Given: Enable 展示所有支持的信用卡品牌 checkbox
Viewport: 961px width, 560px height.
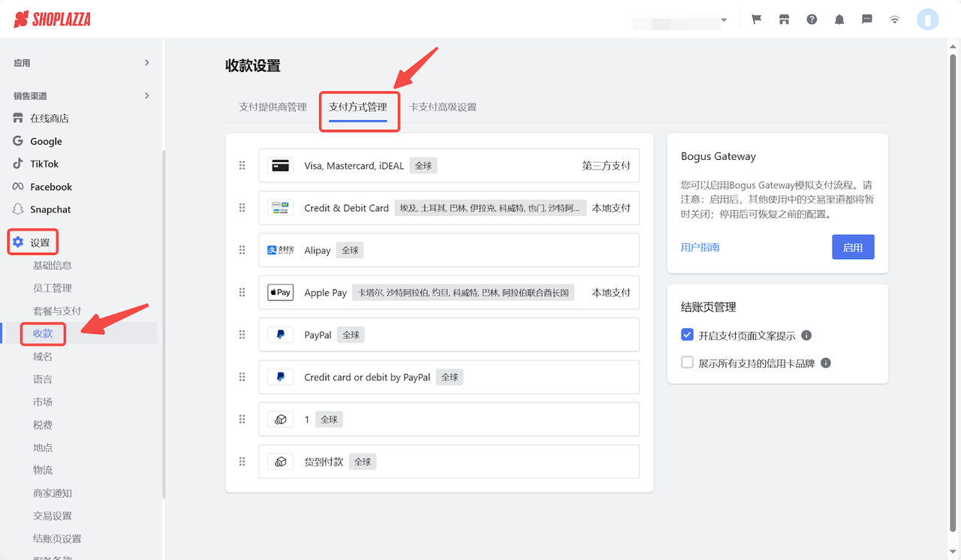Looking at the screenshot, I should pyautogui.click(x=687, y=362).
